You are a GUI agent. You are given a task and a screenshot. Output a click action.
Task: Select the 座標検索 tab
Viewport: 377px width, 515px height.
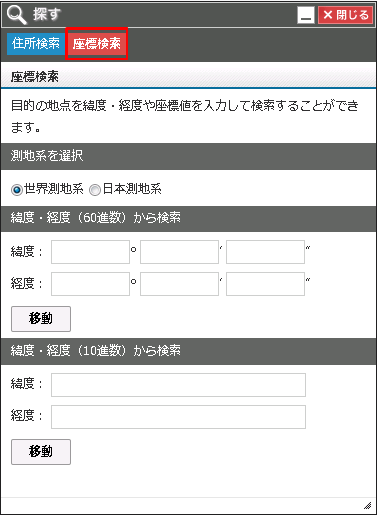97,44
